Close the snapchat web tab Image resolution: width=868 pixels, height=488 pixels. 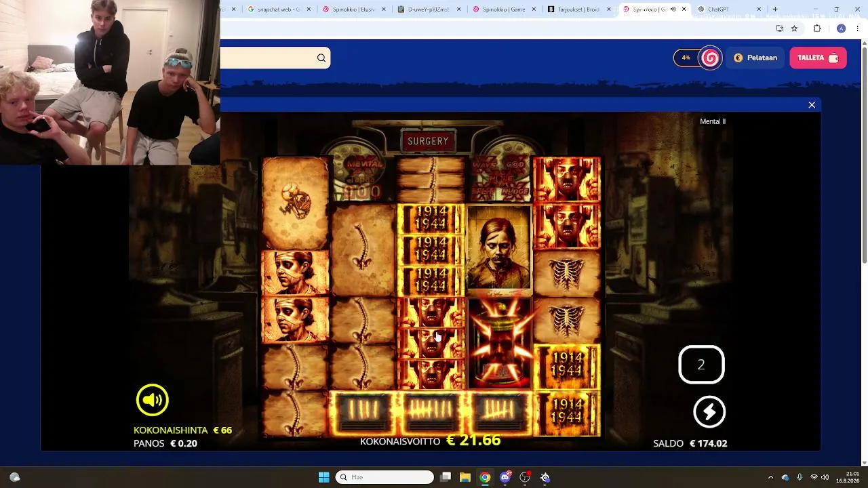point(309,9)
